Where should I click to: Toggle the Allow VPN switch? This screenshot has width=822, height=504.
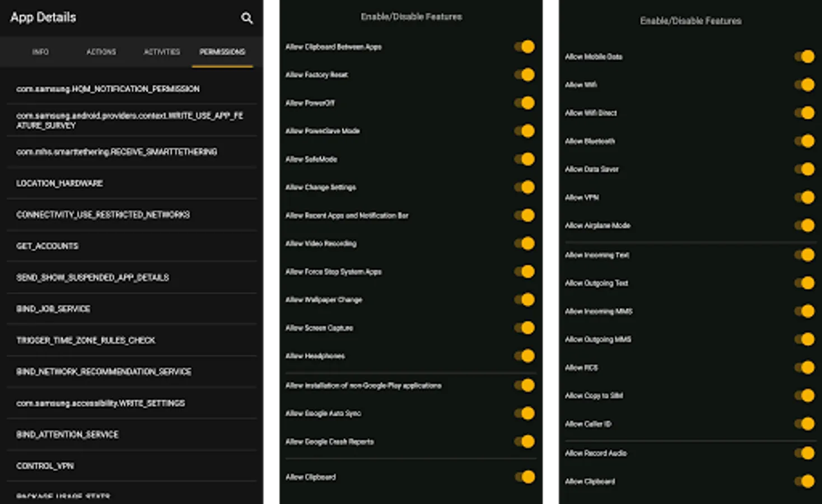(805, 197)
